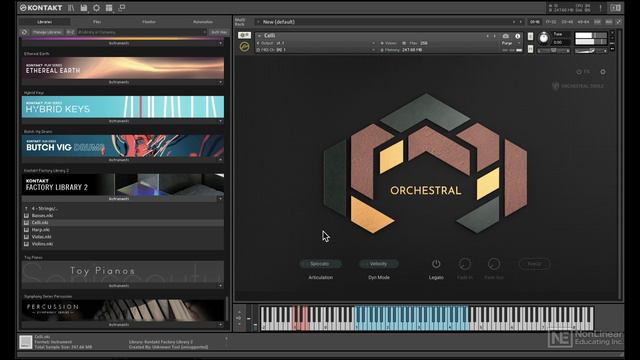Screen dimensions: 640x360
Task: Click the Fade Out knob icon
Action: tap(494, 264)
